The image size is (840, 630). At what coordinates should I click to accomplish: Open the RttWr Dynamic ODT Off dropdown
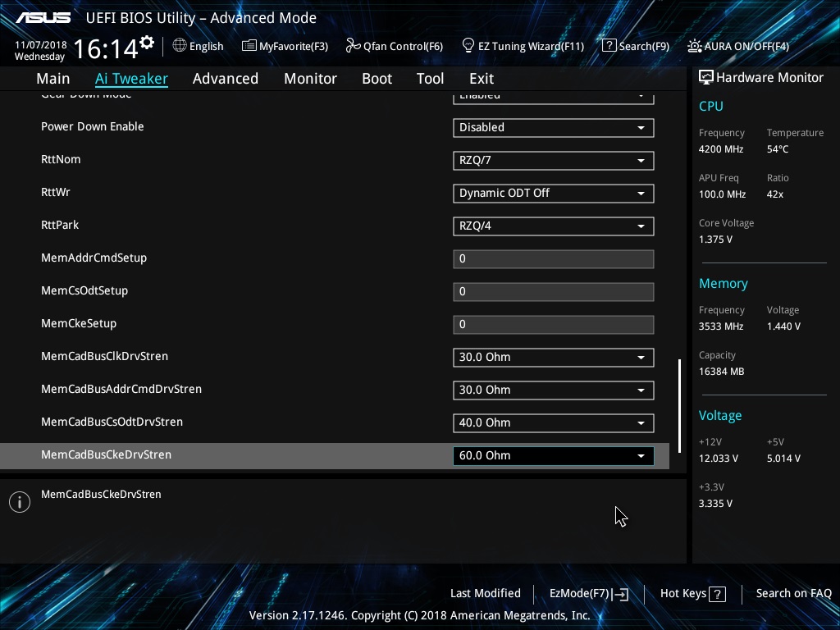pos(554,194)
